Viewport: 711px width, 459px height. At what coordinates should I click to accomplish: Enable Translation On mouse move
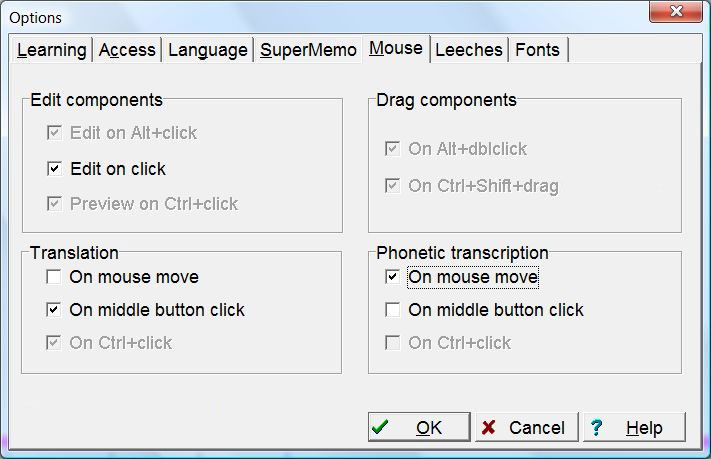(x=53, y=277)
